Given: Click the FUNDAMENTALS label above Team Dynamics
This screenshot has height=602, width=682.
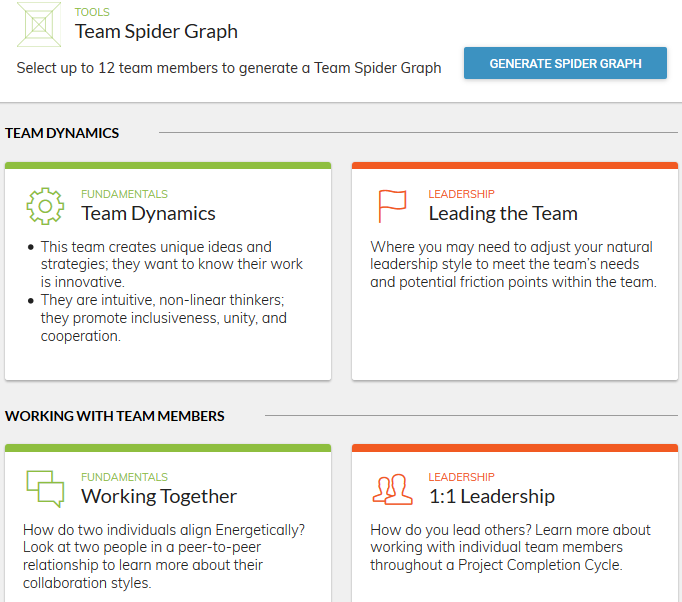Looking at the screenshot, I should tap(124, 194).
